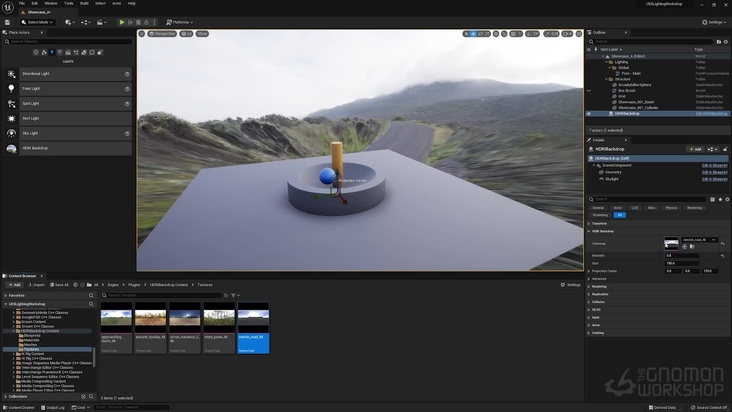Open the Perspective viewport type dropdown
The height and width of the screenshot is (412, 732).
162,34
